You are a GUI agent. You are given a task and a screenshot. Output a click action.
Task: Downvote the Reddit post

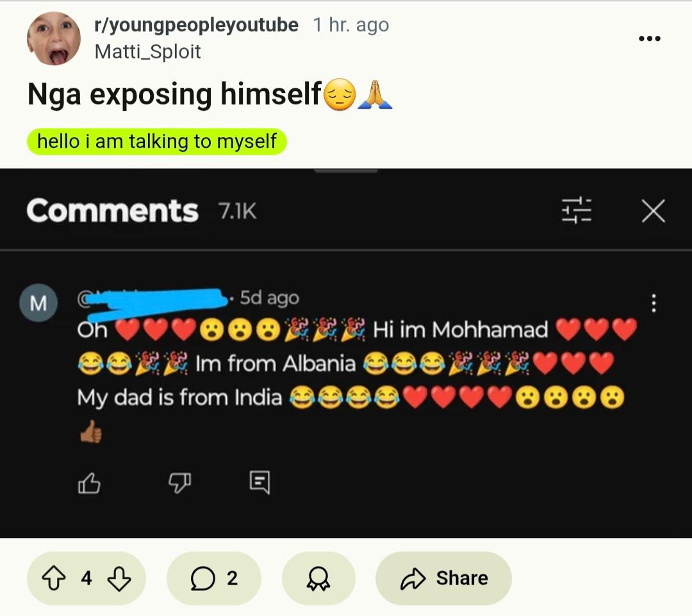pyautogui.click(x=119, y=578)
